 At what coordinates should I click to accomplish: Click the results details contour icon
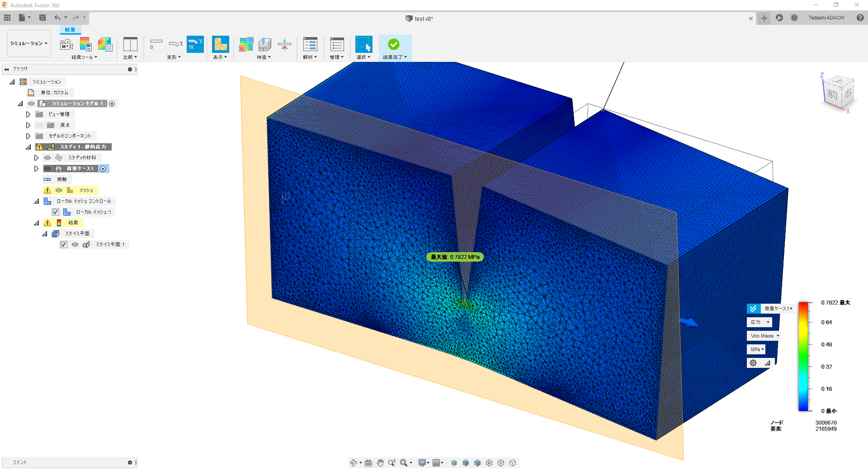pos(105,44)
